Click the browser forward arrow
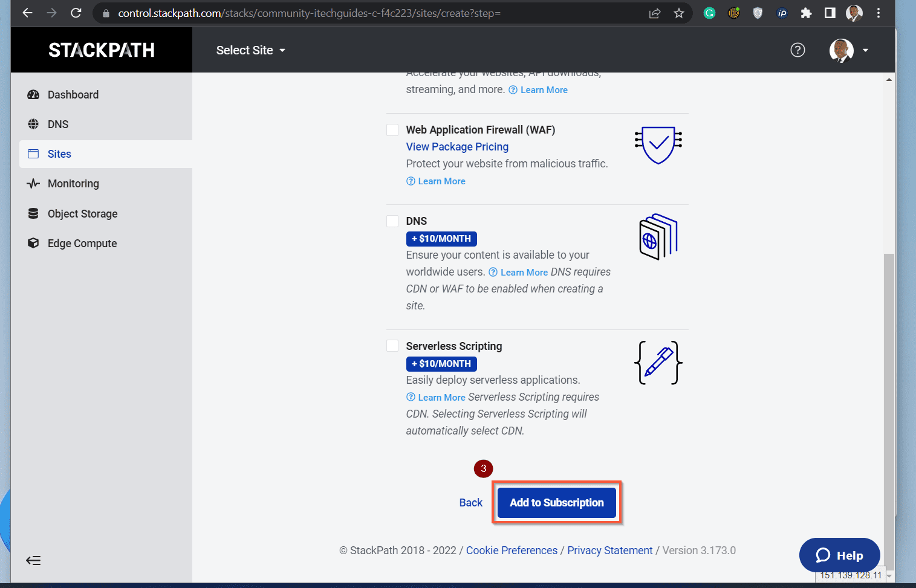 pos(52,13)
